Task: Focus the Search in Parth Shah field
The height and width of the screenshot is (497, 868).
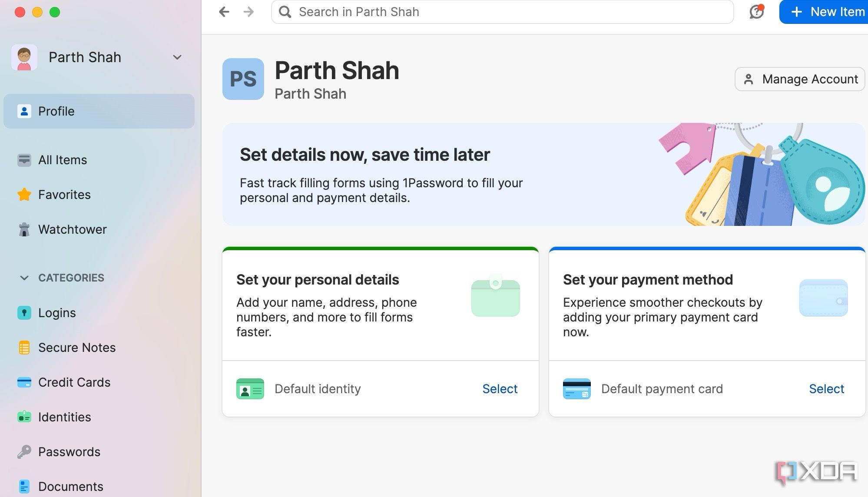Action: [x=502, y=12]
